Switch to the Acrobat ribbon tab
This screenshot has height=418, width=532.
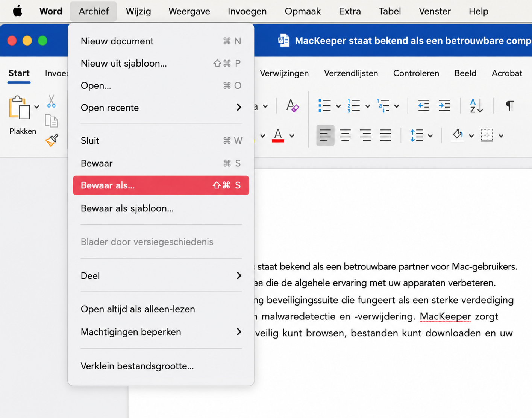pos(507,73)
